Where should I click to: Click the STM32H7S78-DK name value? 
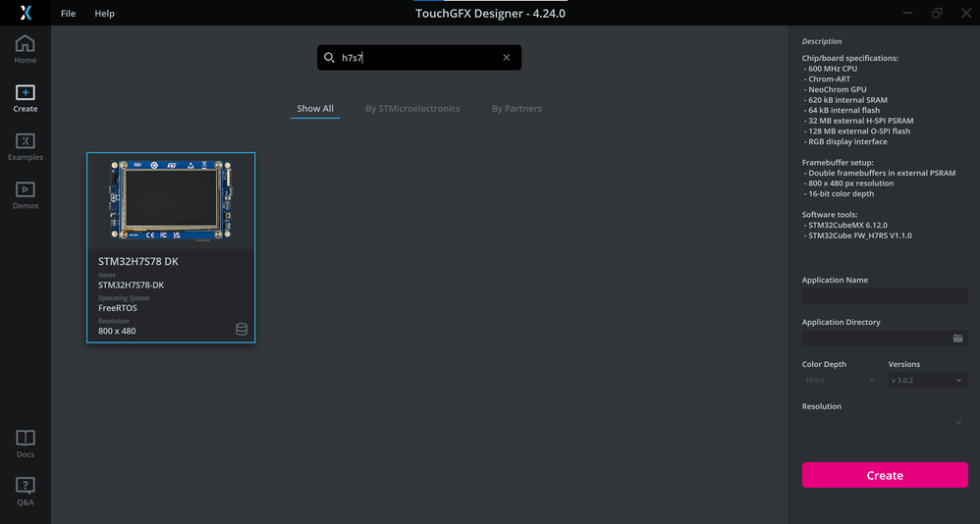[132, 285]
